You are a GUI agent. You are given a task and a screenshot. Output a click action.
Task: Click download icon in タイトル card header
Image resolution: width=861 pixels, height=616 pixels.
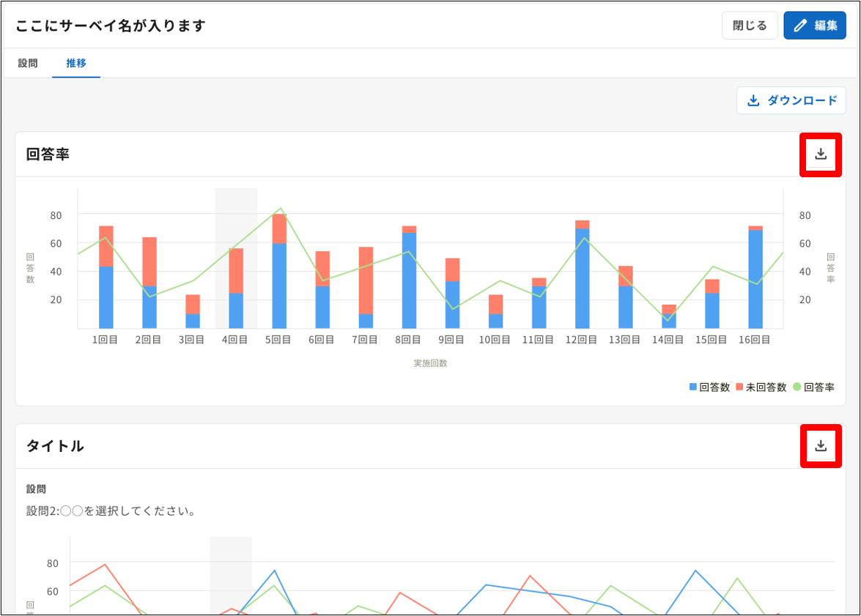821,446
